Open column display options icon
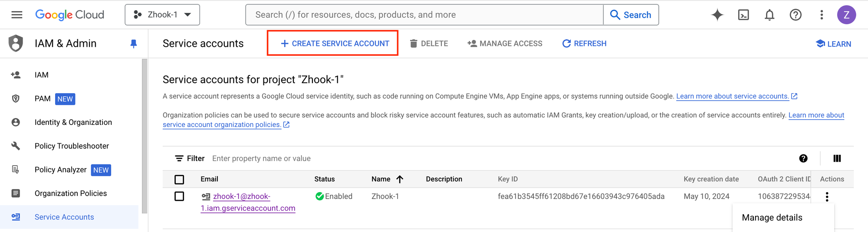This screenshot has height=232, width=868. (x=837, y=158)
